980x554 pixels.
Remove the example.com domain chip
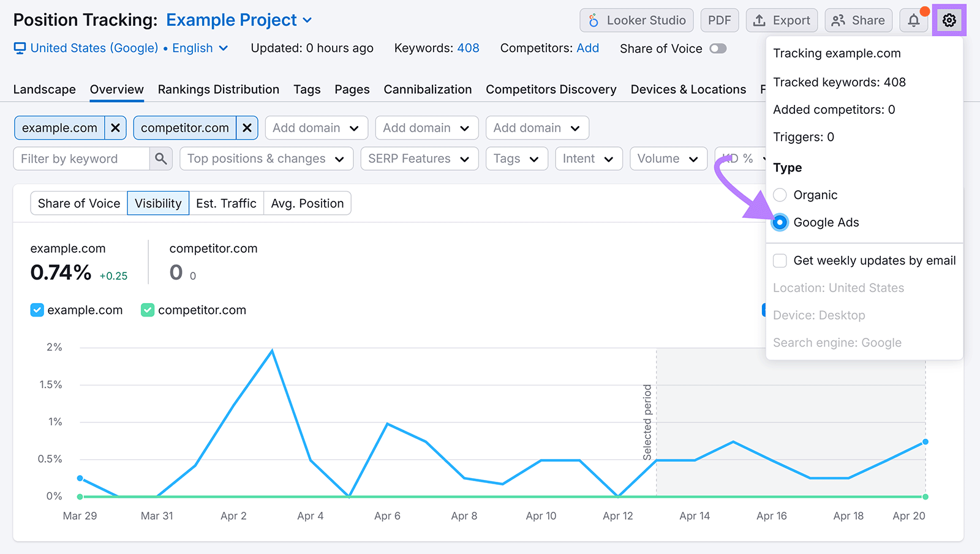(115, 128)
